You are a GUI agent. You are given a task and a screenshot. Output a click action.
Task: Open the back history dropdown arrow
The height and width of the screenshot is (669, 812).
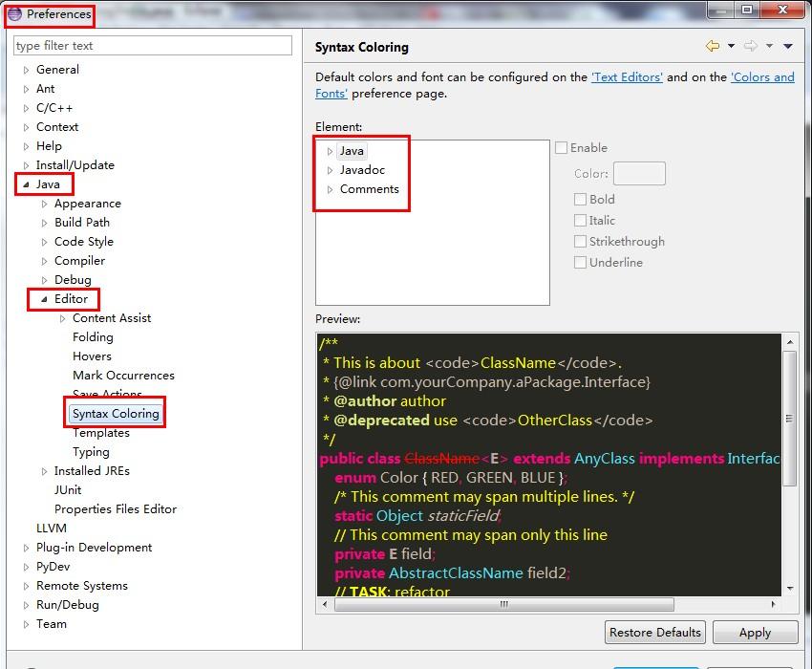[x=731, y=46]
